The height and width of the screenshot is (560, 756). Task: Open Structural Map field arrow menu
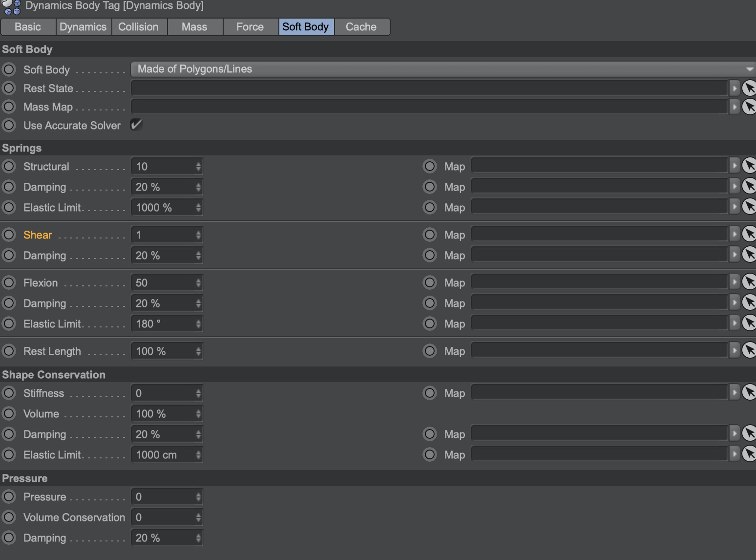(x=735, y=166)
